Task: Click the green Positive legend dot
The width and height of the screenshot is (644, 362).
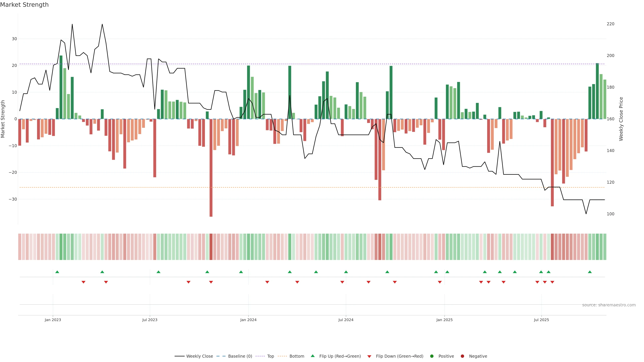Action: (x=432, y=356)
